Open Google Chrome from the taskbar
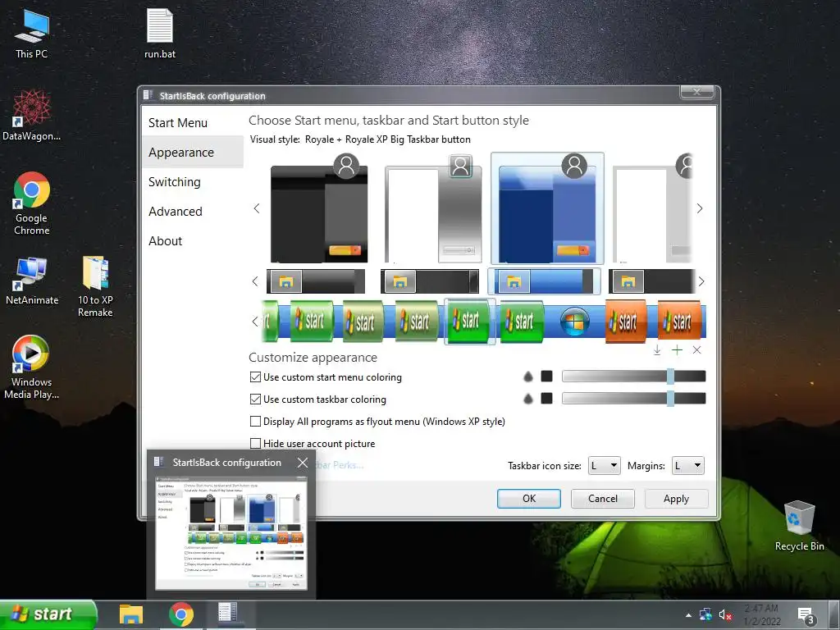The width and height of the screenshot is (840, 630). pyautogui.click(x=181, y=614)
